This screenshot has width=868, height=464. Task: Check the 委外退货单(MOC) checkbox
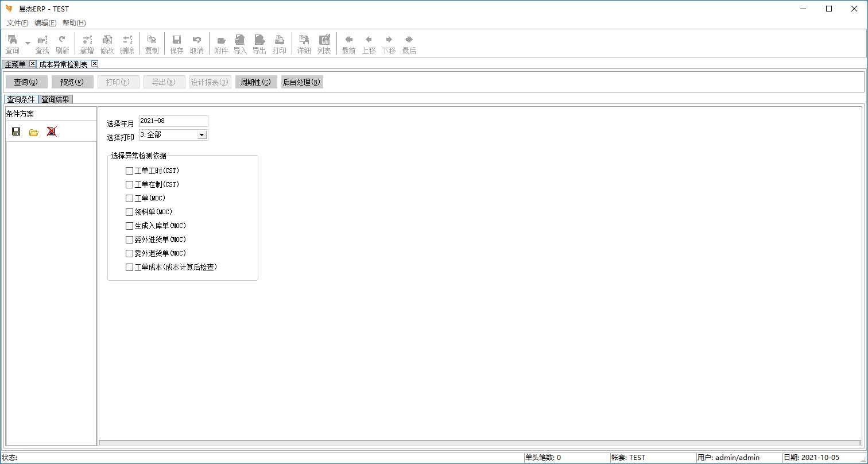click(x=129, y=253)
